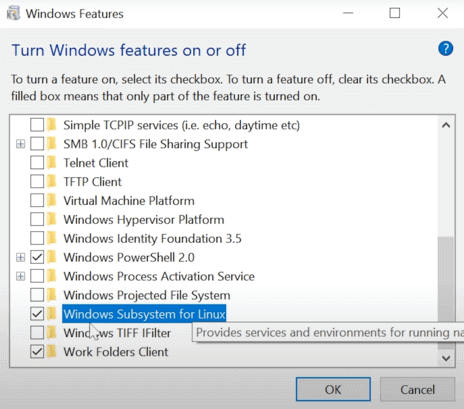This screenshot has height=409, width=464.
Task: Click folder icon beside Windows Hypervisor Platform
Action: point(51,220)
